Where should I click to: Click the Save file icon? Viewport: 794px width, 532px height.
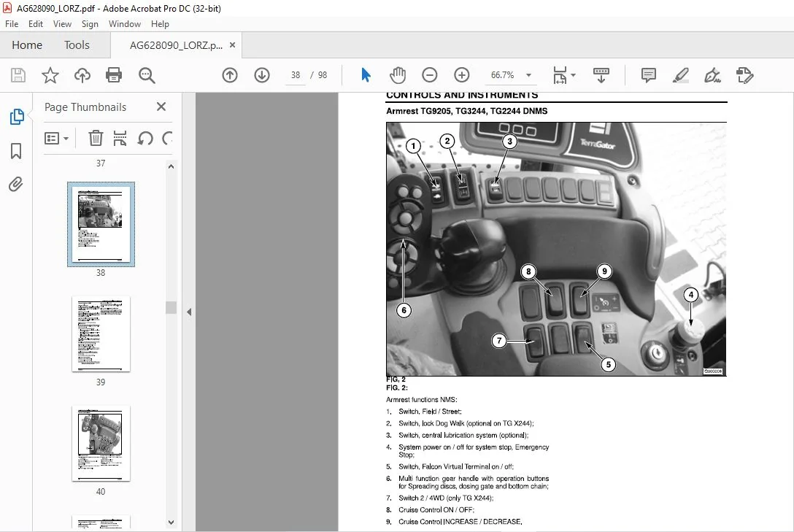click(18, 75)
